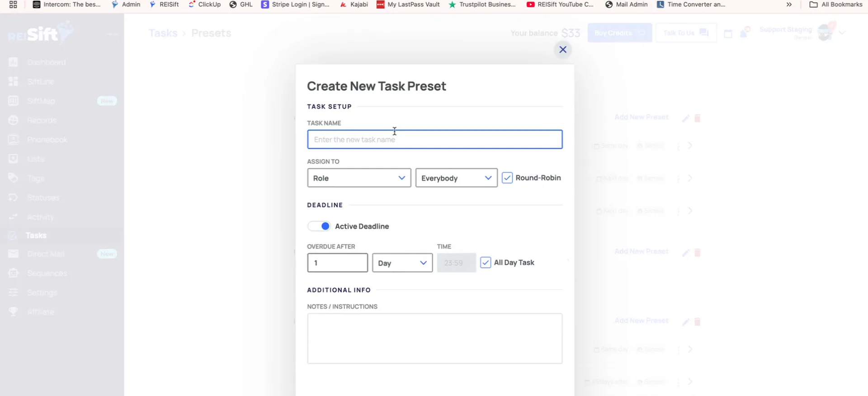Click the Overdue After number field
Viewport: 868px width, 396px height.
click(337, 263)
